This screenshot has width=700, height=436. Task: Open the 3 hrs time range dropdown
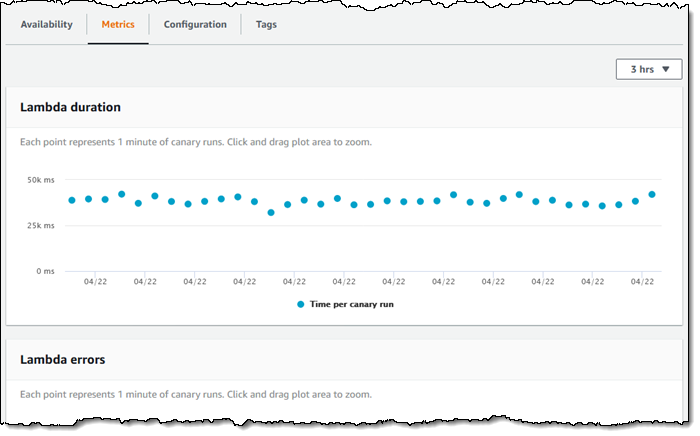point(649,70)
